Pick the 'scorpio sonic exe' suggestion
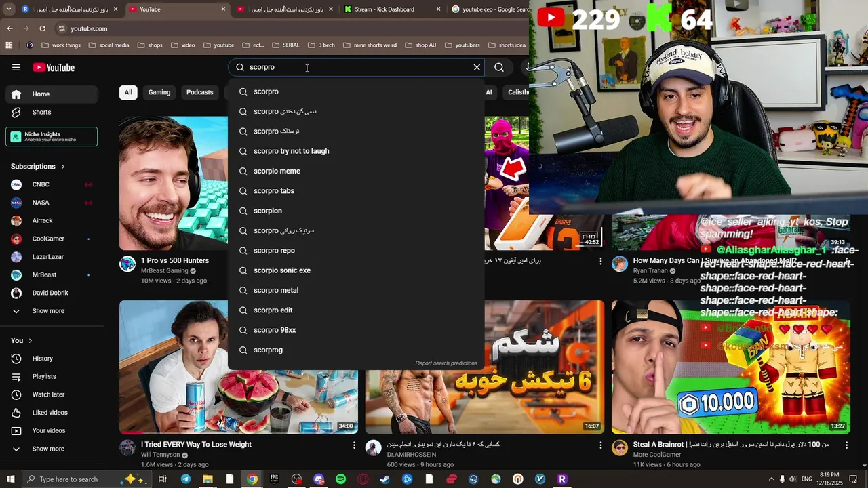This screenshot has width=868, height=488. coord(356,270)
